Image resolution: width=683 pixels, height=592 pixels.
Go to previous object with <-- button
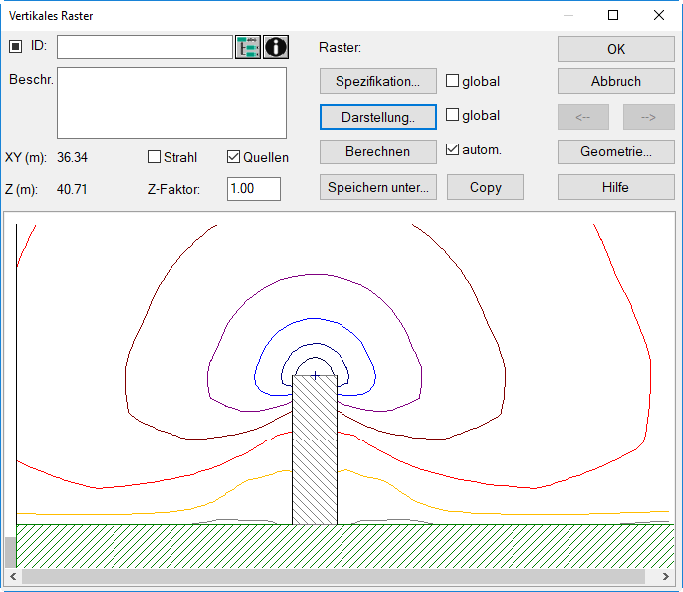[583, 117]
